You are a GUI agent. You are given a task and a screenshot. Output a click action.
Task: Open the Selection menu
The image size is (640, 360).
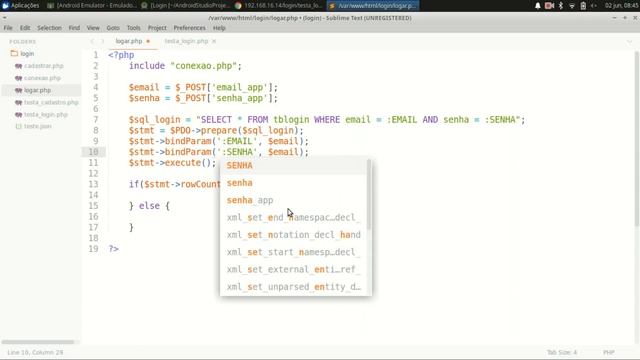pyautogui.click(x=49, y=28)
